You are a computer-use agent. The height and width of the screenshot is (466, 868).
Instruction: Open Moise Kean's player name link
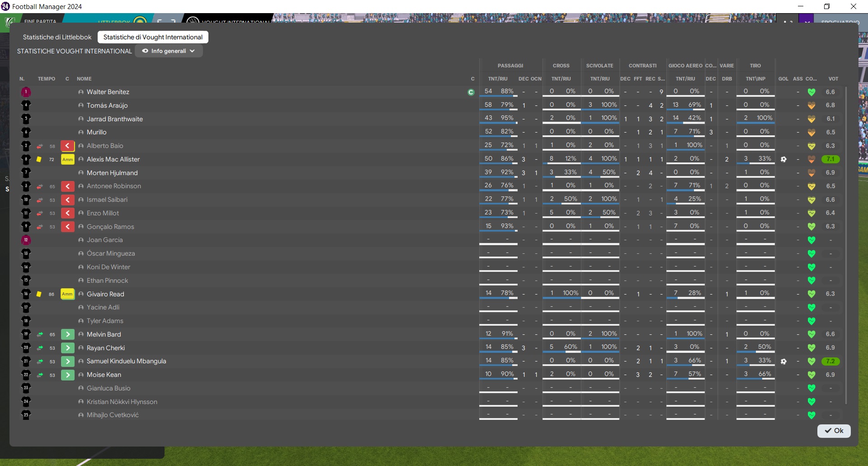104,375
